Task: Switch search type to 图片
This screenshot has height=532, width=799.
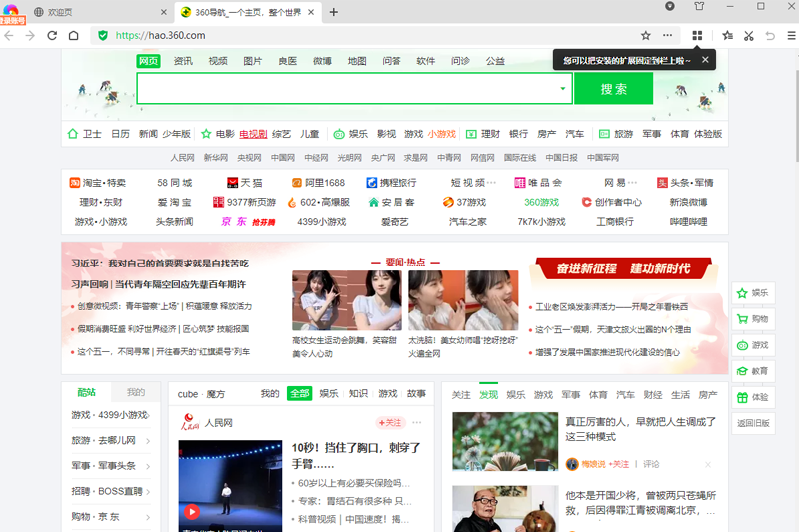Action: tap(253, 61)
